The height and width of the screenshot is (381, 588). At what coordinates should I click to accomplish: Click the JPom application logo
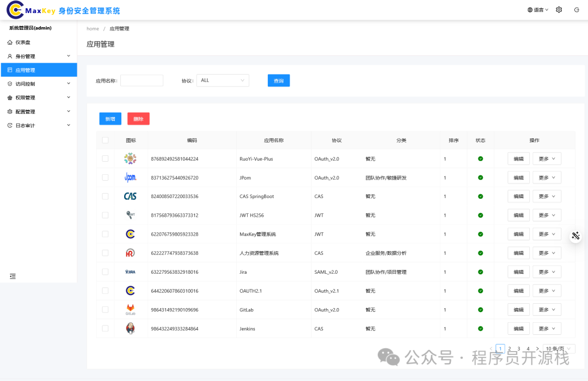click(130, 177)
